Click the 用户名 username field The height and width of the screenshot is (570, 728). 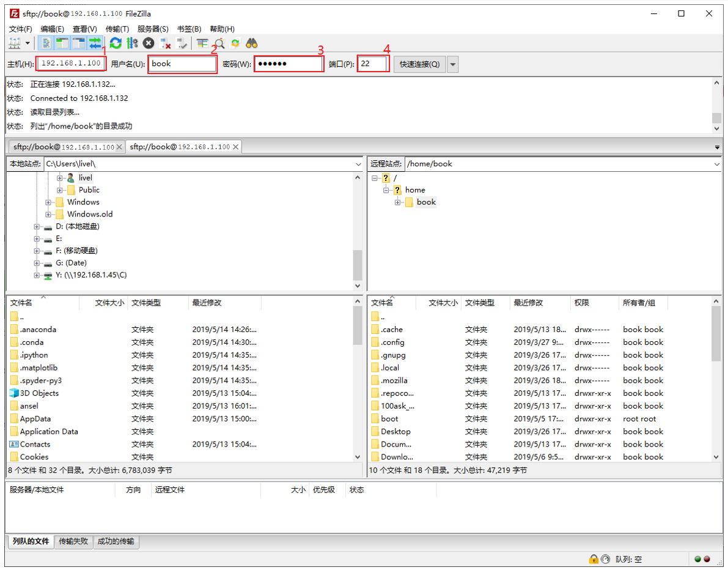[183, 64]
